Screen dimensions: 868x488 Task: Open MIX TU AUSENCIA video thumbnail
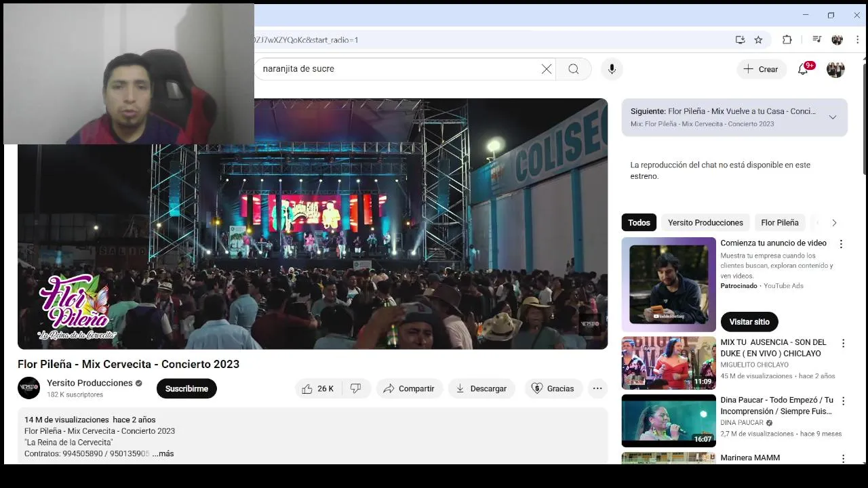[669, 363]
